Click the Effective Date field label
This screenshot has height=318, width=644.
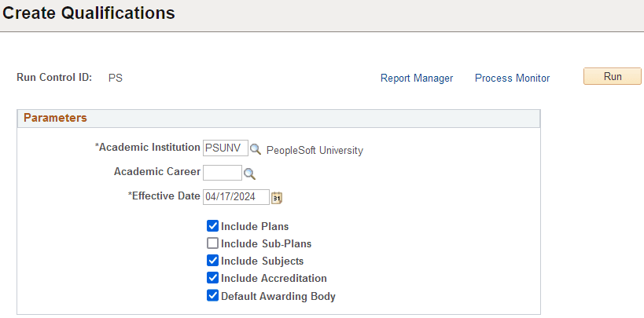click(x=164, y=196)
